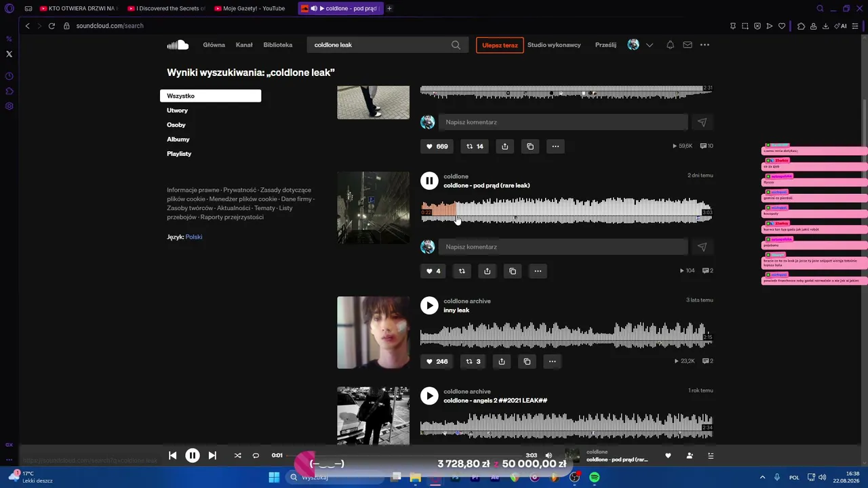This screenshot has height=488, width=868.
Task: Seek within 'pod prąd (rare leak)' waveform
Action: [x=566, y=209]
